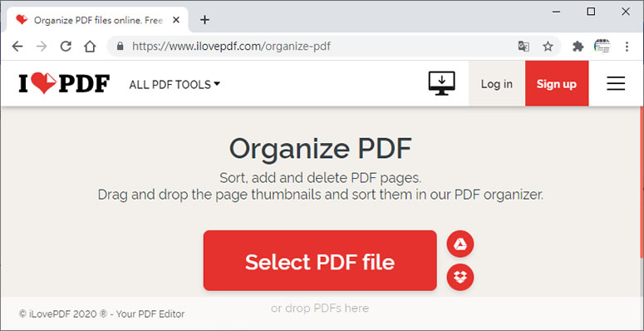Choose file from Google Drive icon
The width and height of the screenshot is (644, 331).
(x=460, y=245)
